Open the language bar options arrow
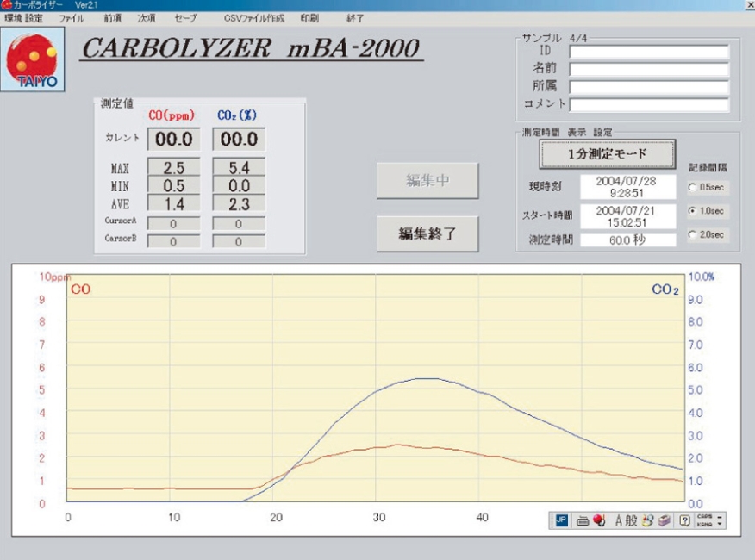This screenshot has width=755, height=560. pyautogui.click(x=720, y=524)
